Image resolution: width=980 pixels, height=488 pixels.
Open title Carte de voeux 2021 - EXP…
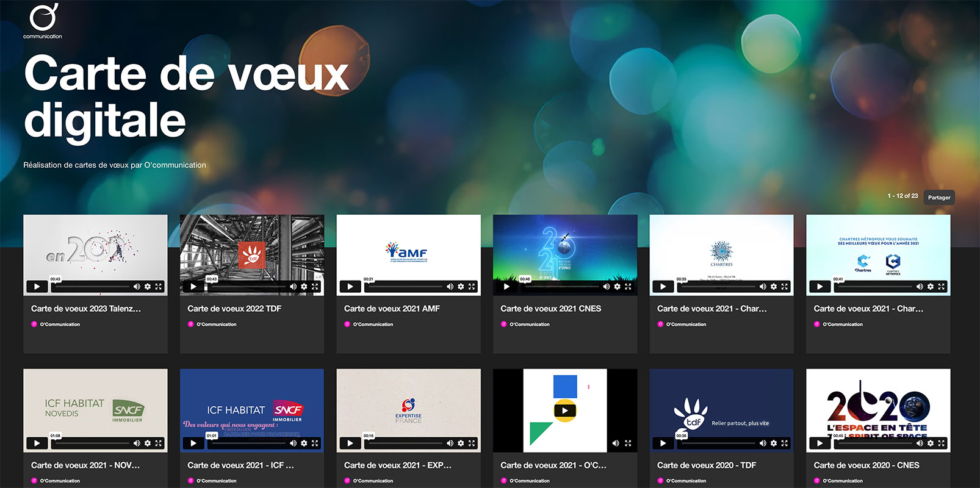[x=398, y=465]
